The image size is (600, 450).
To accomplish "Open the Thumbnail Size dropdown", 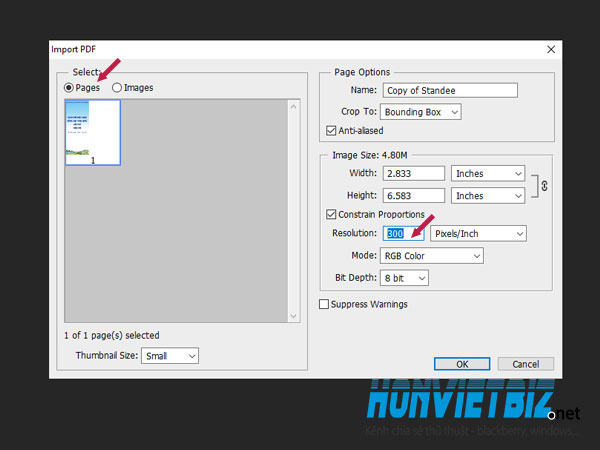I will pos(170,356).
